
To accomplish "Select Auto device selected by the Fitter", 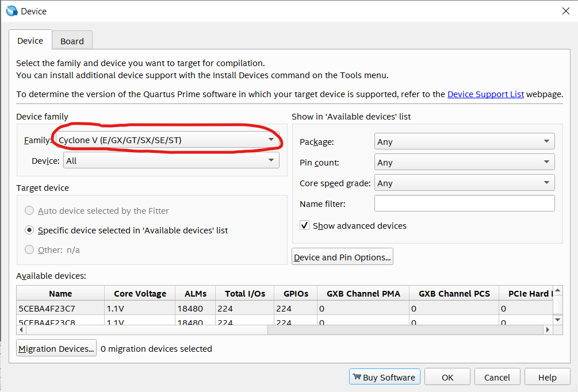I will [x=29, y=210].
